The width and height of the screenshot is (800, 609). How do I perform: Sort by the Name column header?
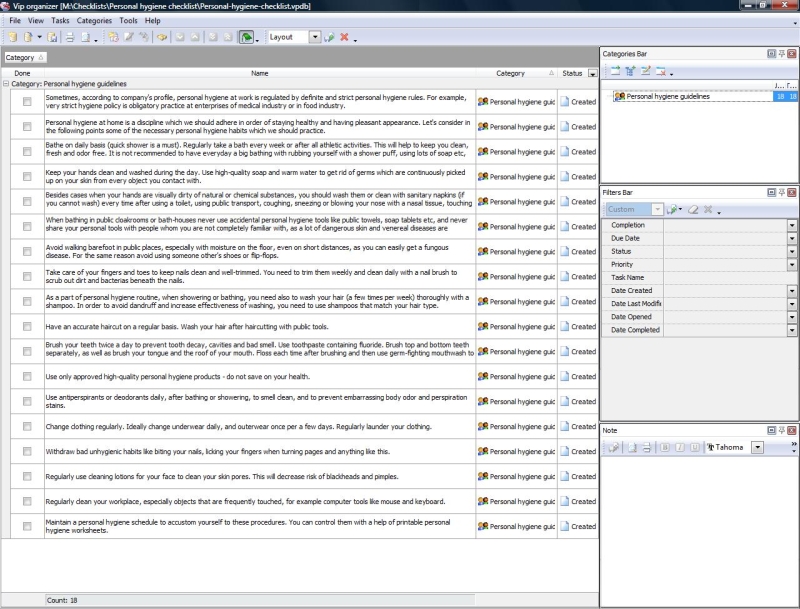pos(259,73)
